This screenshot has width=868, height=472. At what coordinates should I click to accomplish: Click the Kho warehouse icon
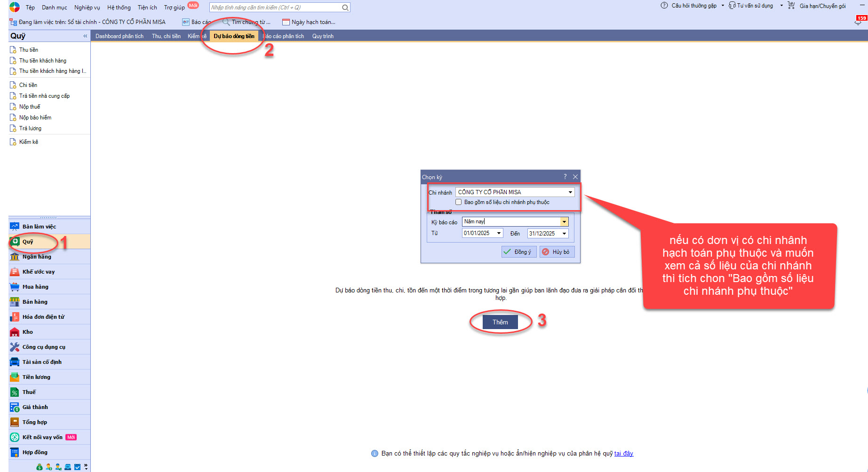pyautogui.click(x=15, y=332)
